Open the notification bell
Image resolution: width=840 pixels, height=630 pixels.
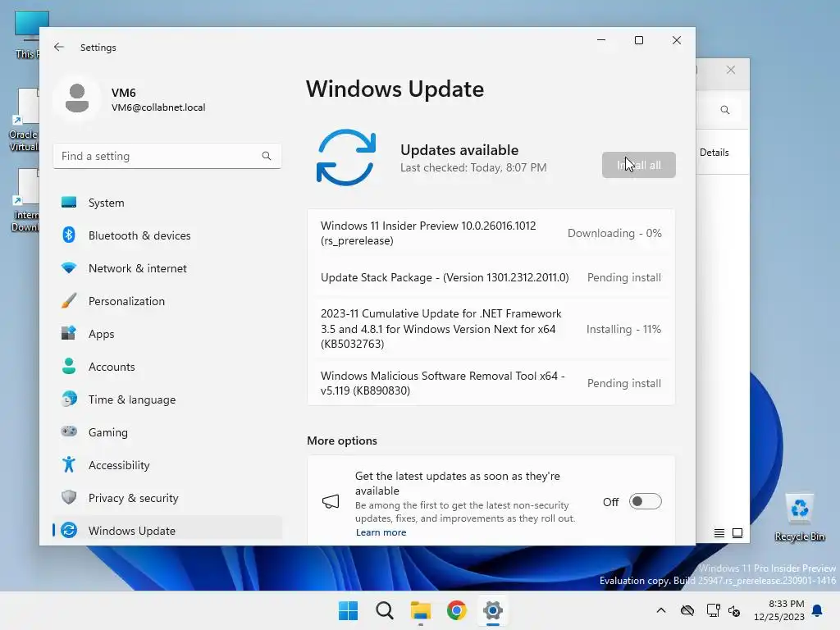coord(818,610)
